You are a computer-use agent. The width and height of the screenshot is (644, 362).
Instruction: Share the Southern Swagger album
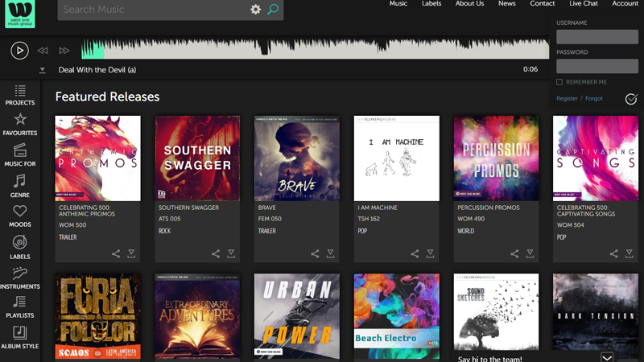coord(216,253)
